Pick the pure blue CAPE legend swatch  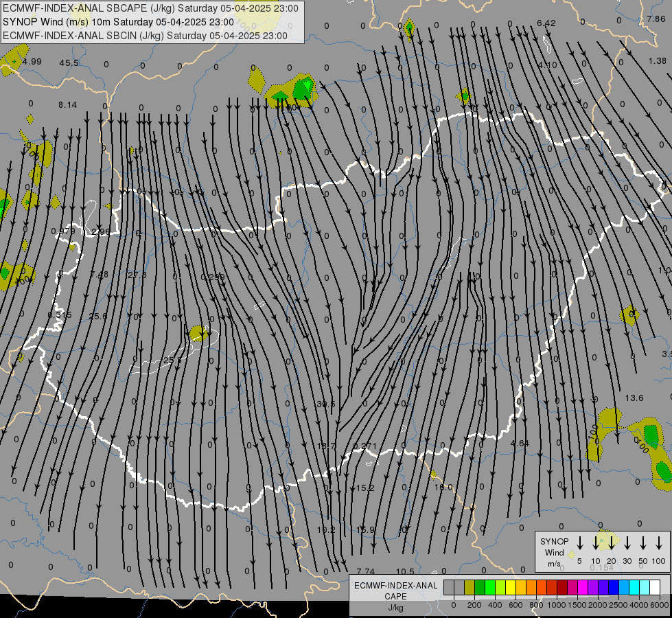pyautogui.click(x=614, y=588)
